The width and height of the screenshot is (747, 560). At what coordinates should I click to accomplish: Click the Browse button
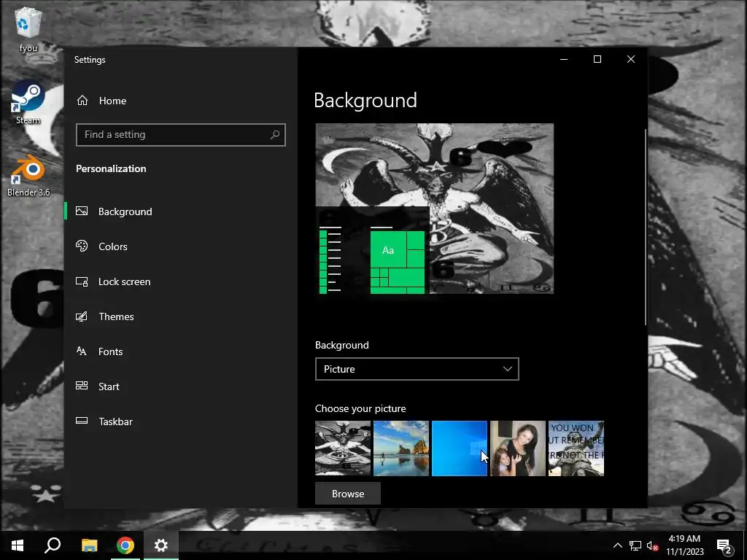click(348, 494)
